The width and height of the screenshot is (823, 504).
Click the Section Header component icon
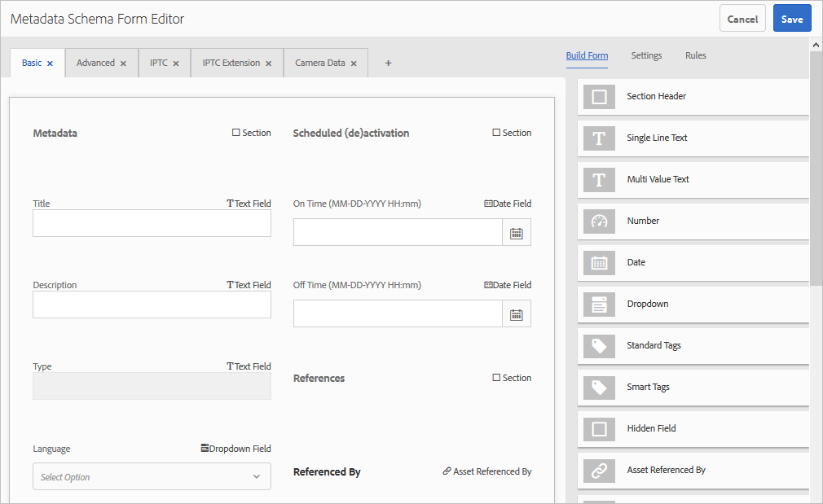pyautogui.click(x=599, y=97)
